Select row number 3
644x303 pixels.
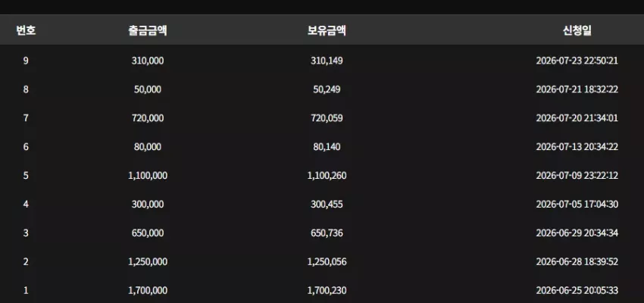click(26, 233)
